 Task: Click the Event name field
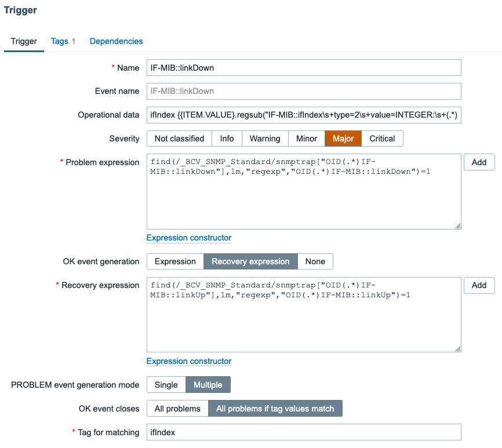(304, 92)
